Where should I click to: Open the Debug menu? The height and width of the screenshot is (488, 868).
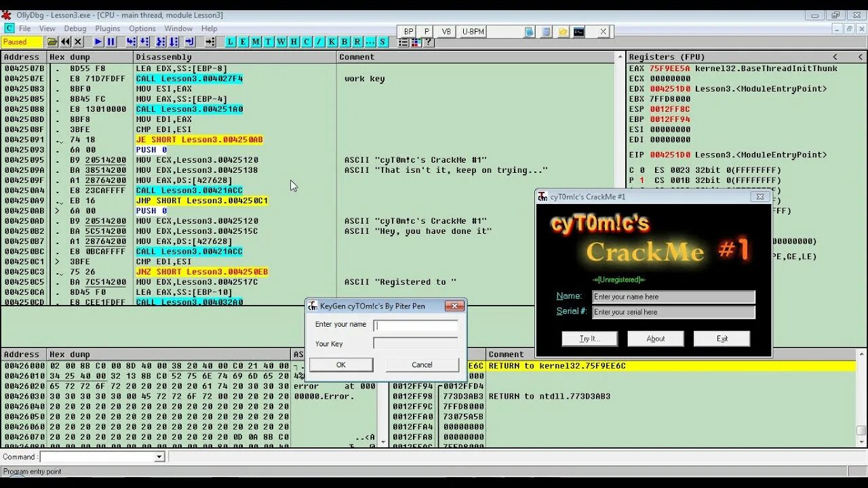click(75, 28)
